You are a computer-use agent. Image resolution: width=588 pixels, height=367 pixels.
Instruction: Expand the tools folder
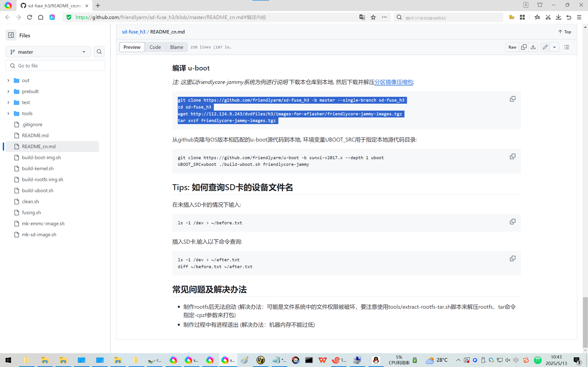pos(8,113)
